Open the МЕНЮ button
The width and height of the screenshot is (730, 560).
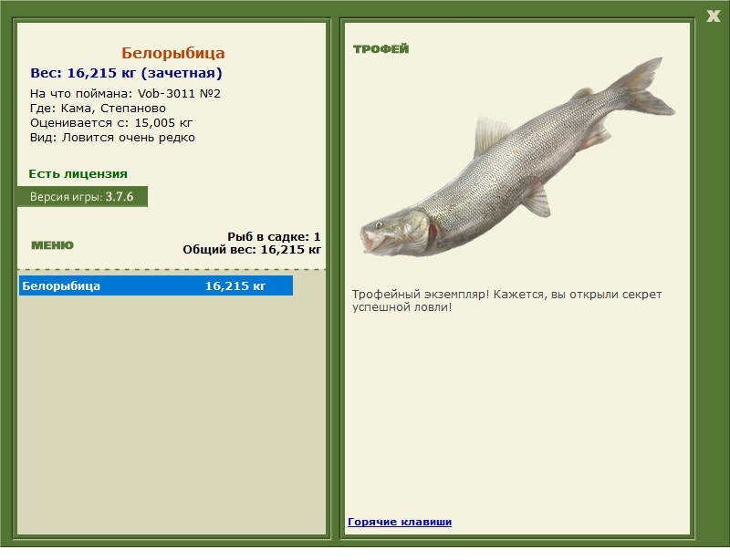(x=52, y=245)
